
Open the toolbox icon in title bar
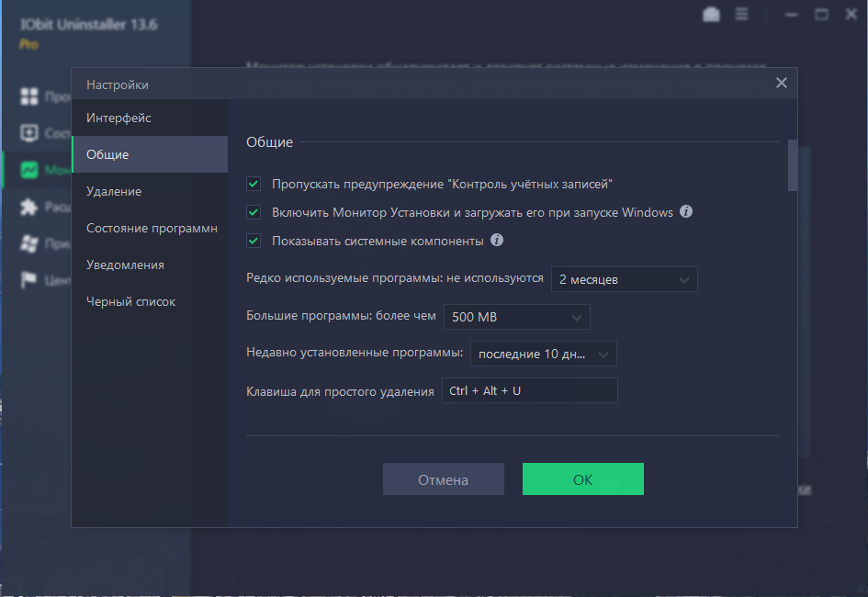pyautogui.click(x=711, y=15)
